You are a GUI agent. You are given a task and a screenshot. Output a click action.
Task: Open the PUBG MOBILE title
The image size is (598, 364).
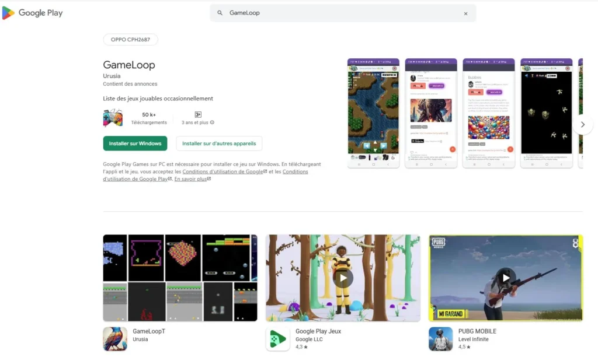pos(477,331)
